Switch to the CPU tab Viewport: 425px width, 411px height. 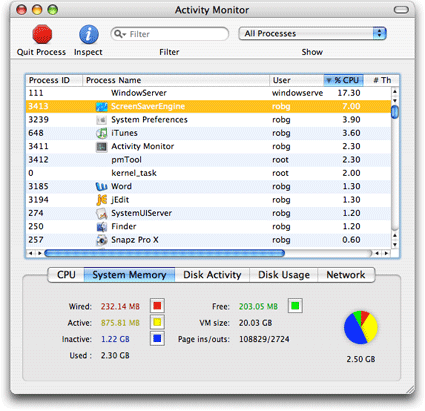[66, 275]
